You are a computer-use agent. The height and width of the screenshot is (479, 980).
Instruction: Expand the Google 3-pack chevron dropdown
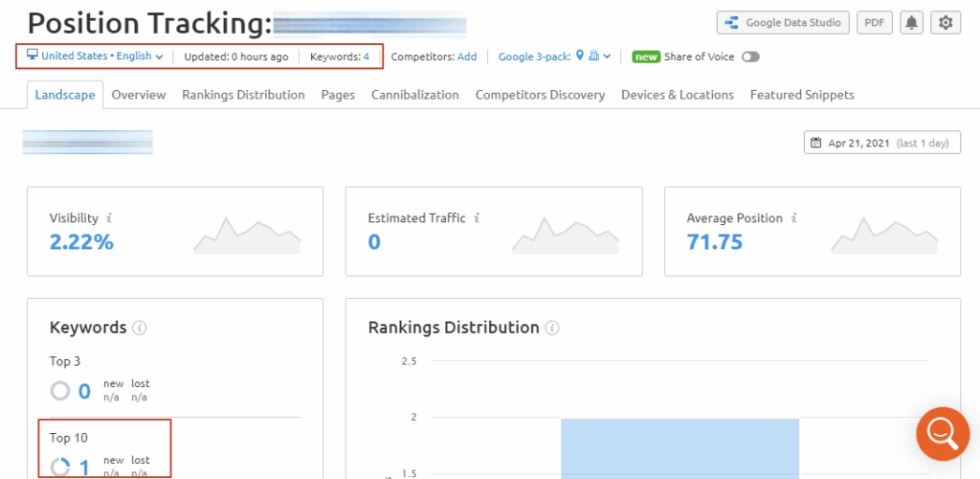pyautogui.click(x=607, y=57)
